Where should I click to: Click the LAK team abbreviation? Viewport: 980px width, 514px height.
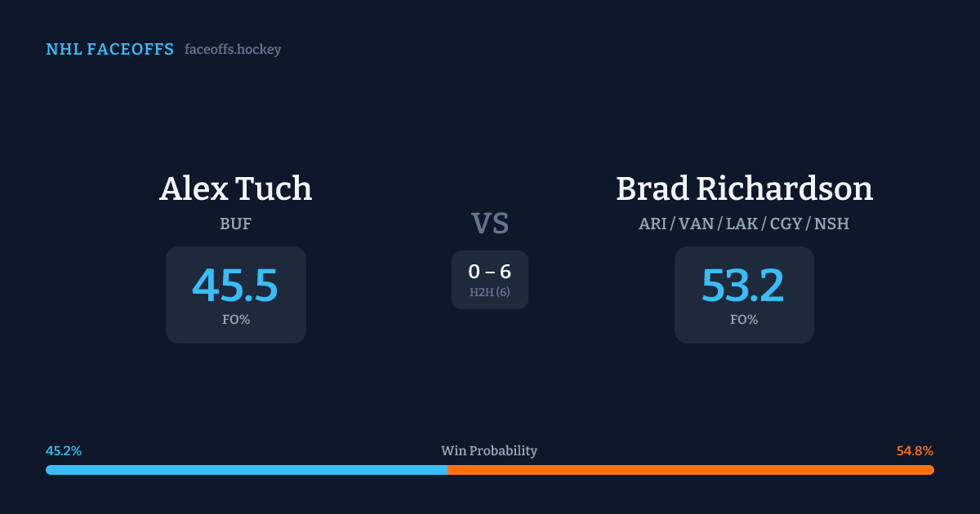(742, 224)
